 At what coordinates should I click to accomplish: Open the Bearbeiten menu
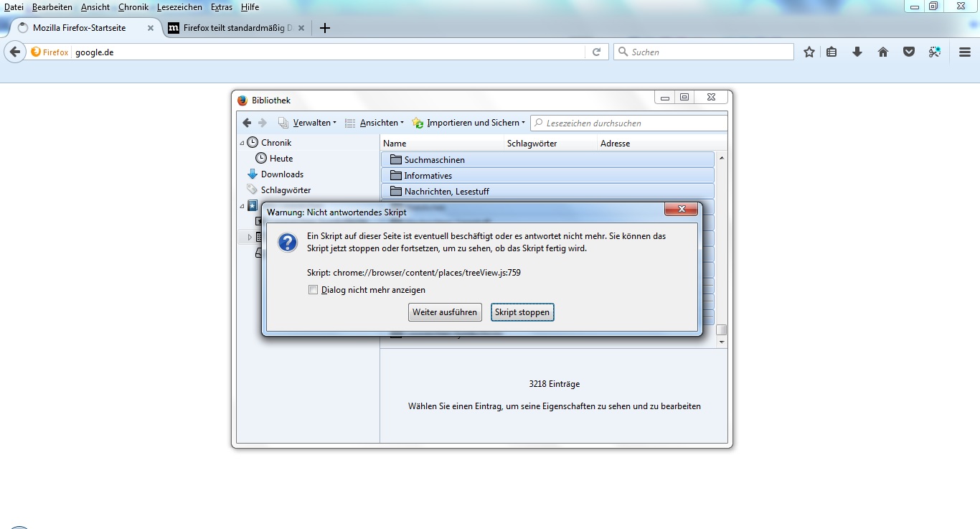click(52, 7)
